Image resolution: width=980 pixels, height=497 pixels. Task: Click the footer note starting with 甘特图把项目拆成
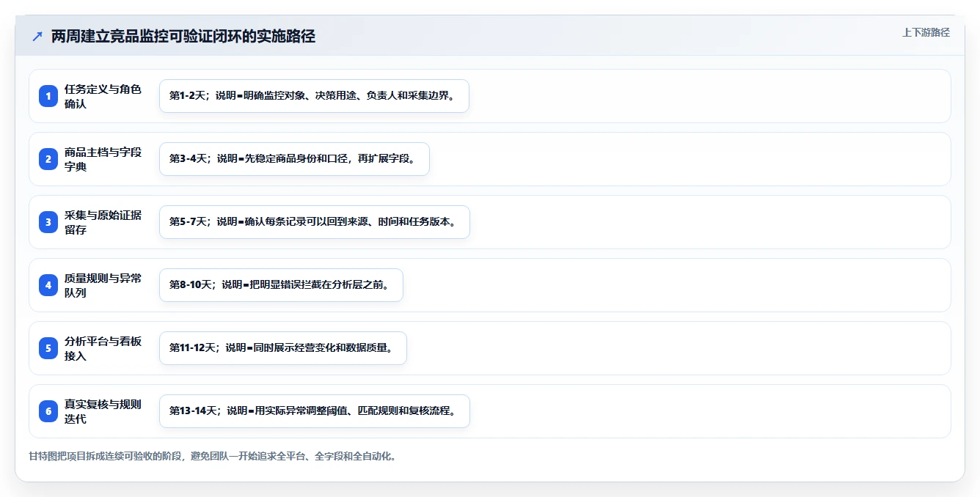coord(213,456)
